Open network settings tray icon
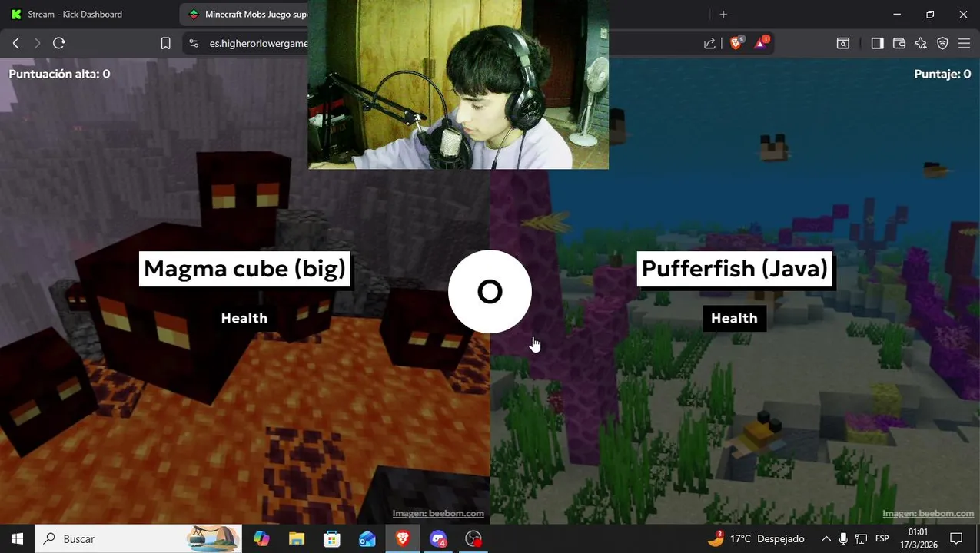Viewport: 980px width, 553px height. click(x=862, y=539)
